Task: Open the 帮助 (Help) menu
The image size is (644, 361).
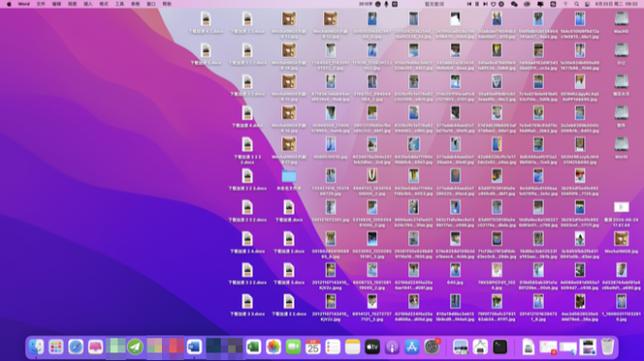Action: pos(167,4)
